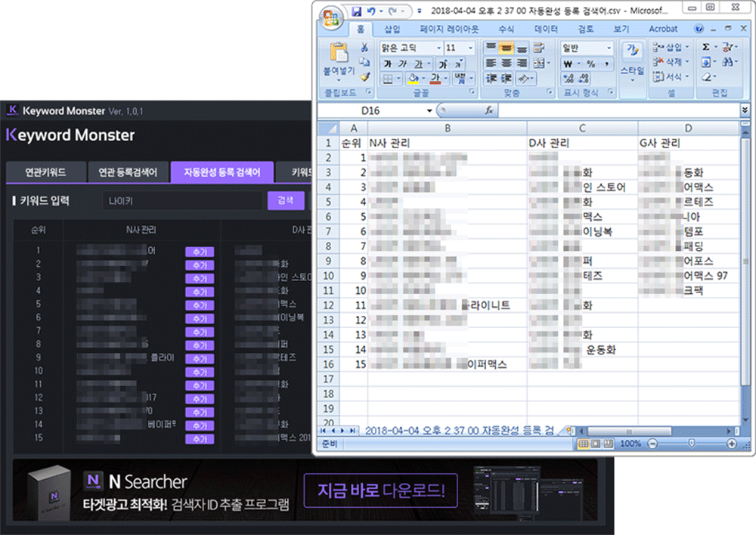This screenshot has width=756, height=535.
Task: Click 추가 button for rank 8
Action: point(200,345)
